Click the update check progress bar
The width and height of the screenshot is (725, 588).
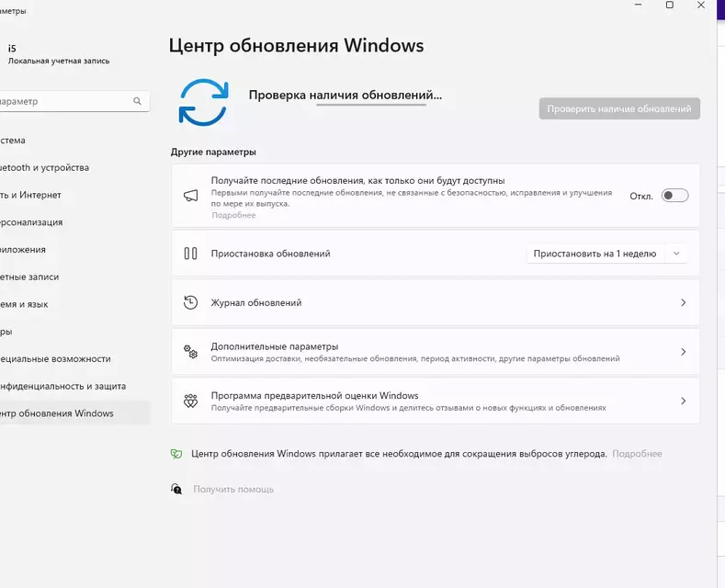[371, 105]
